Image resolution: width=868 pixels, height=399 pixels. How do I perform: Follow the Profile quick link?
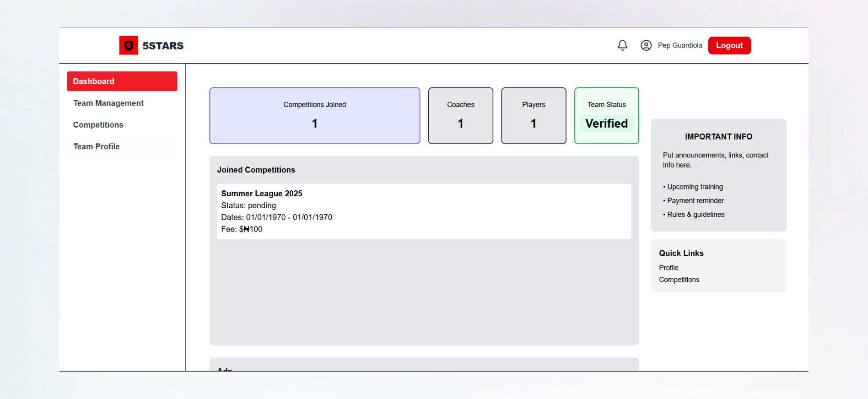coord(669,268)
